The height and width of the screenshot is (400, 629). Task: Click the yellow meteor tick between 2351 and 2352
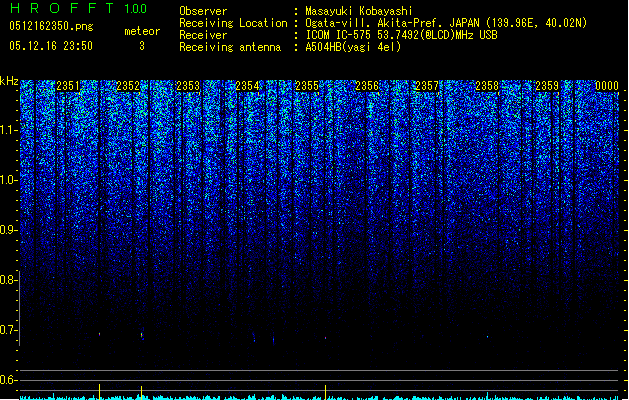99,392
